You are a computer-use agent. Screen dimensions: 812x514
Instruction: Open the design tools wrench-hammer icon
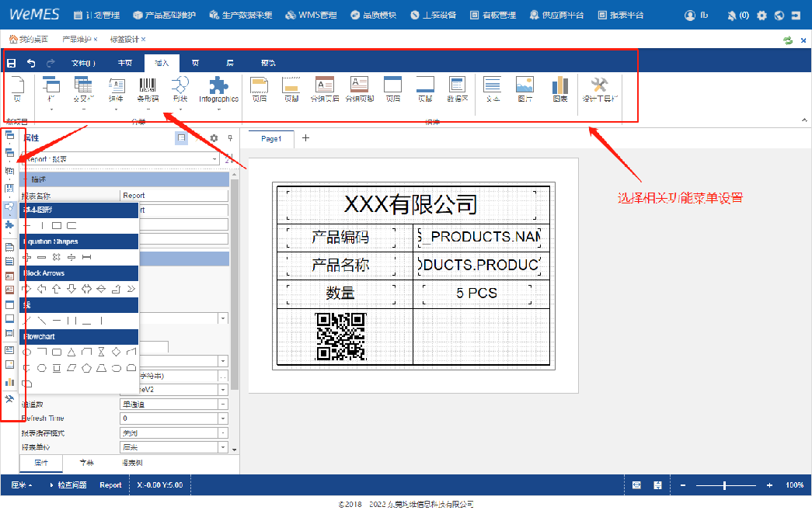[x=599, y=87]
